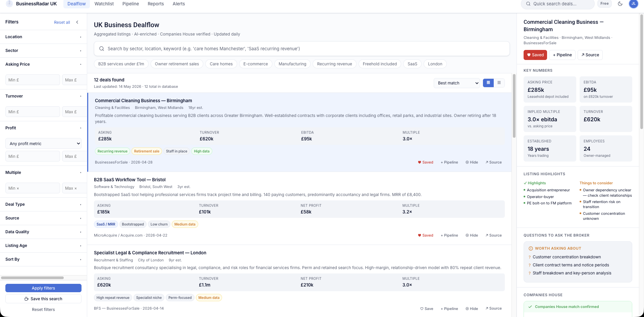
Task: Click the main sector and location search box
Action: 302,49
